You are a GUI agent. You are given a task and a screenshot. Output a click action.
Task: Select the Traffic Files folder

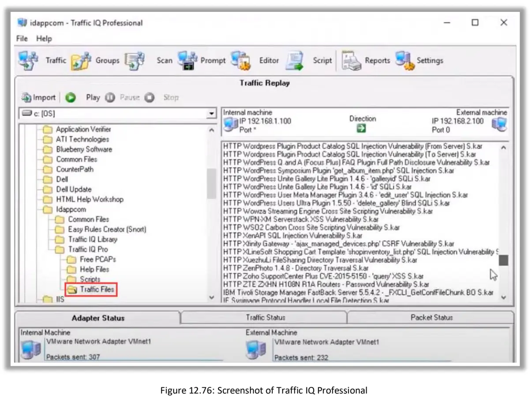(97, 290)
